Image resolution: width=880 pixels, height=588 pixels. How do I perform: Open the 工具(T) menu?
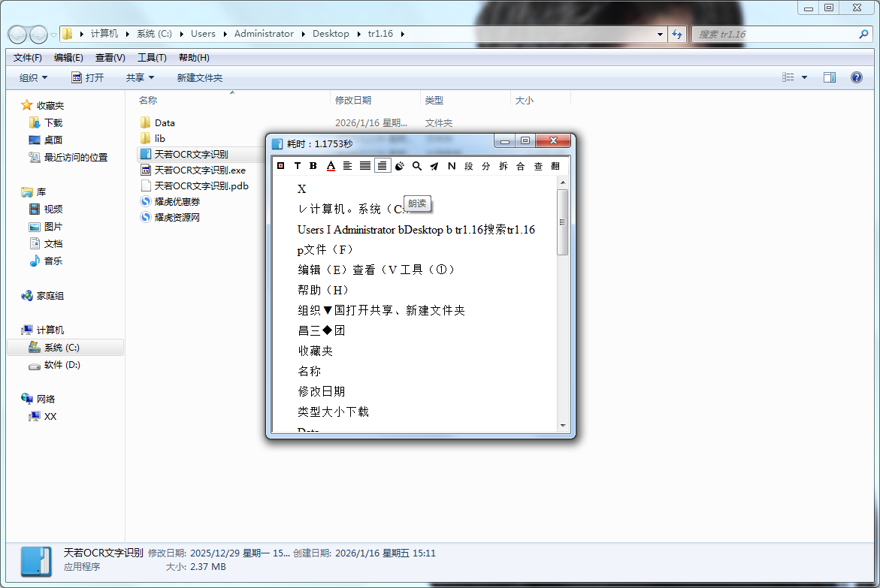[x=152, y=58]
